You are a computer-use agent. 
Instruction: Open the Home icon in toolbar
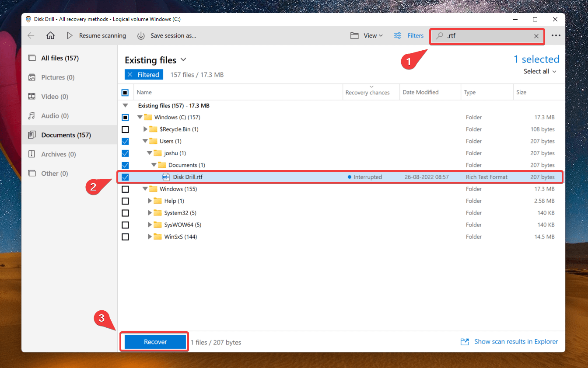coord(50,36)
